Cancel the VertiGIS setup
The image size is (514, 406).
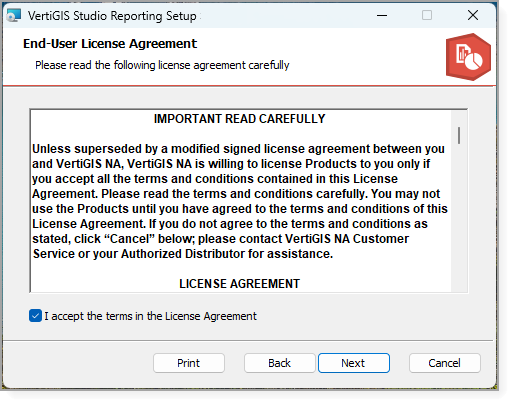445,363
